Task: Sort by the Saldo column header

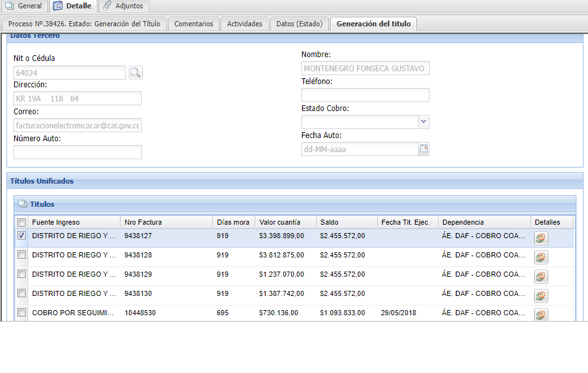Action: pos(330,222)
